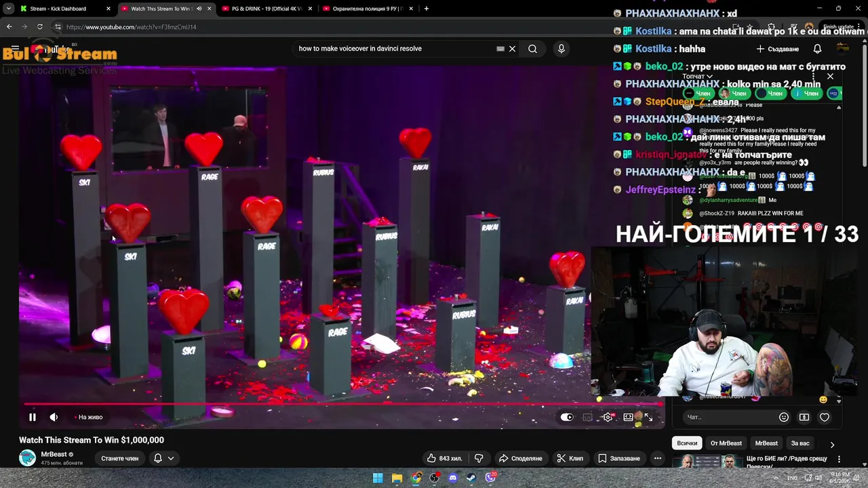Click the magnifier search button
This screenshot has width=868, height=488.
point(532,49)
